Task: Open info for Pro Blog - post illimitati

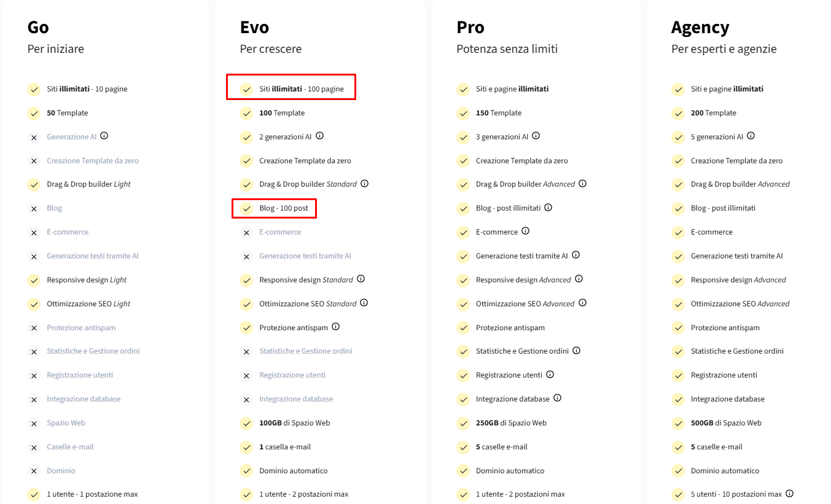Action: [548, 207]
